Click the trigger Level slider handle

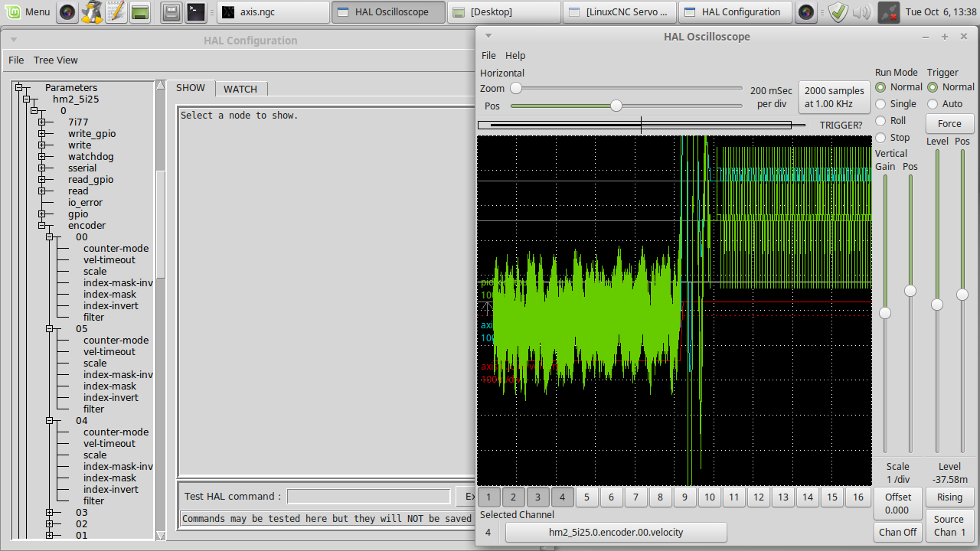(936, 305)
